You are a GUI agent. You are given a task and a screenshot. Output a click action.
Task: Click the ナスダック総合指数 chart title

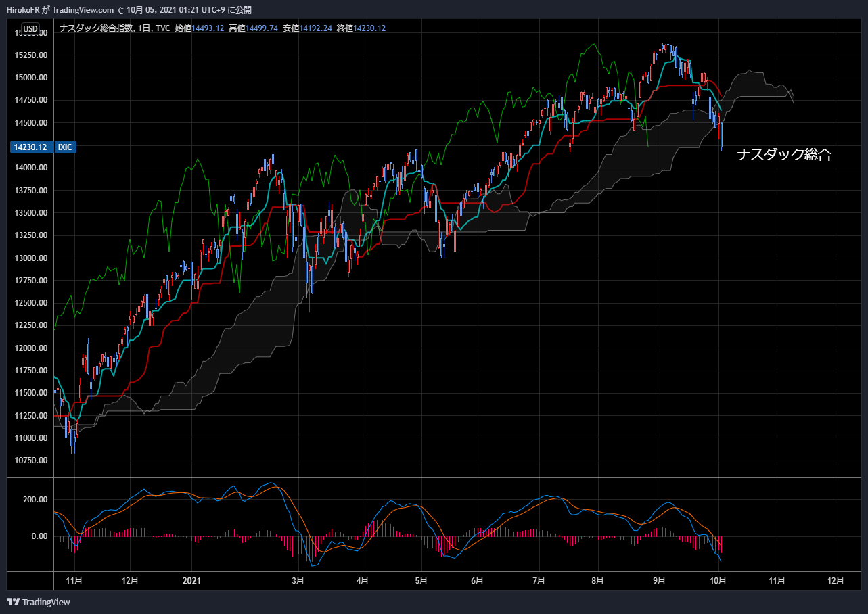pos(97,28)
